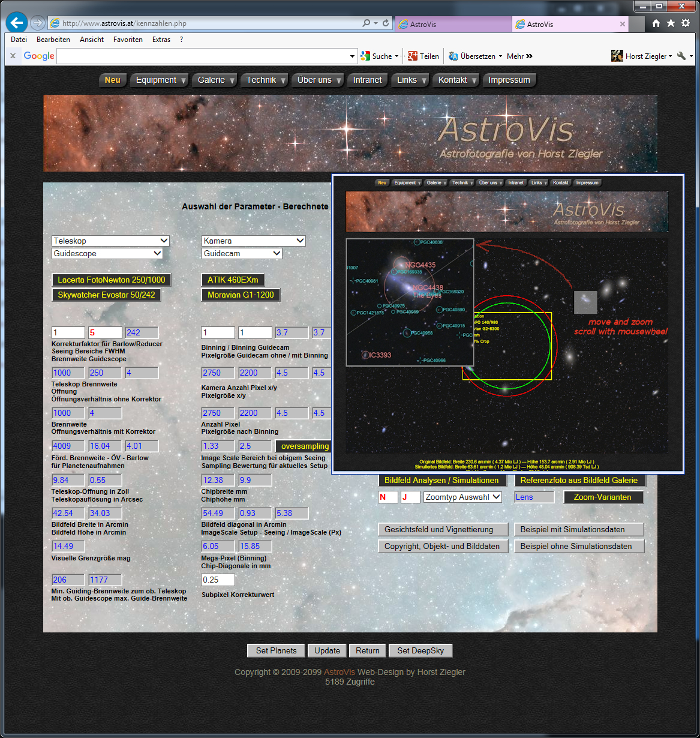
Task: Open the Ansicht menu
Action: [92, 40]
